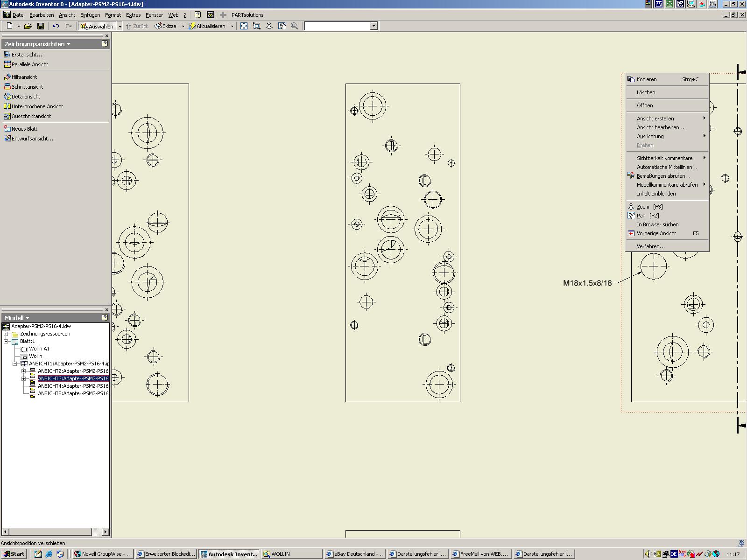
Task: Click the Aktualisieren button
Action: pos(210,26)
